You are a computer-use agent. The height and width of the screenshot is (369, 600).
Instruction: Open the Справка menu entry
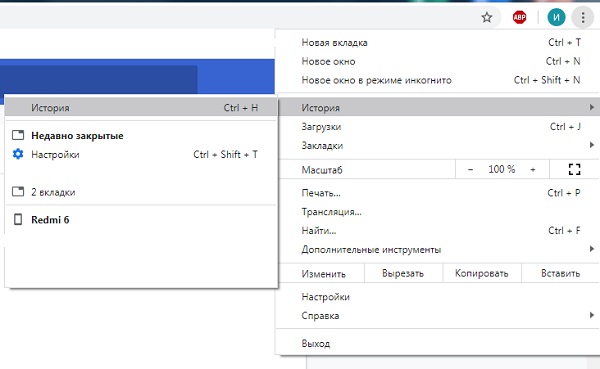tap(437, 315)
